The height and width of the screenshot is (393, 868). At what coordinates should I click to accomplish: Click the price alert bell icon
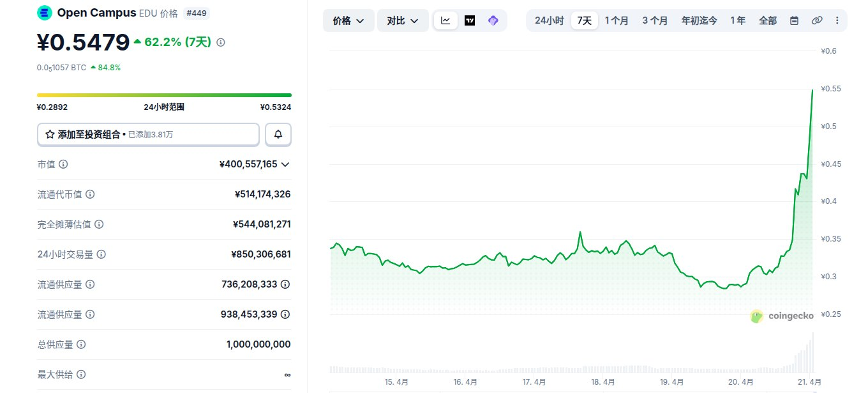[278, 135]
